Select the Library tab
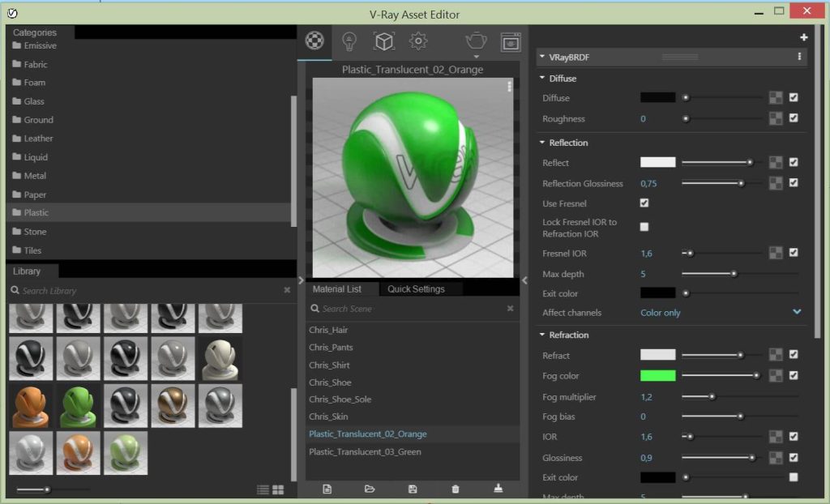This screenshot has width=830, height=504. tap(27, 271)
